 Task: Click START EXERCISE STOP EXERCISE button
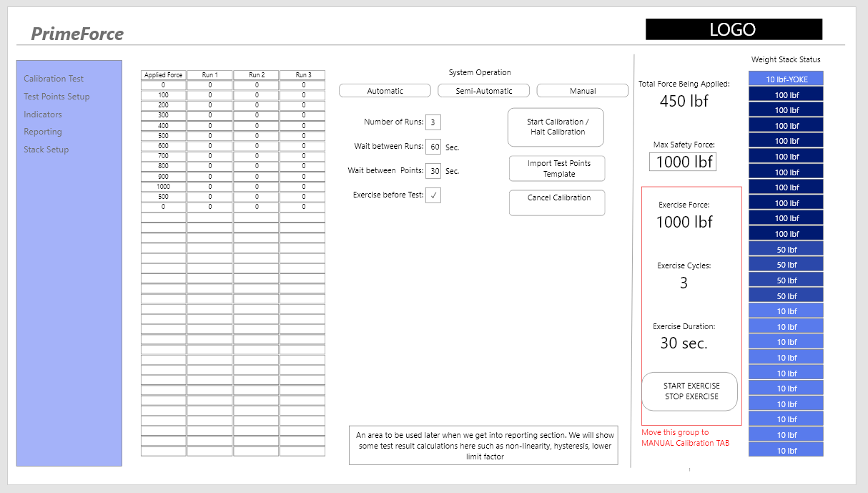[x=689, y=391]
